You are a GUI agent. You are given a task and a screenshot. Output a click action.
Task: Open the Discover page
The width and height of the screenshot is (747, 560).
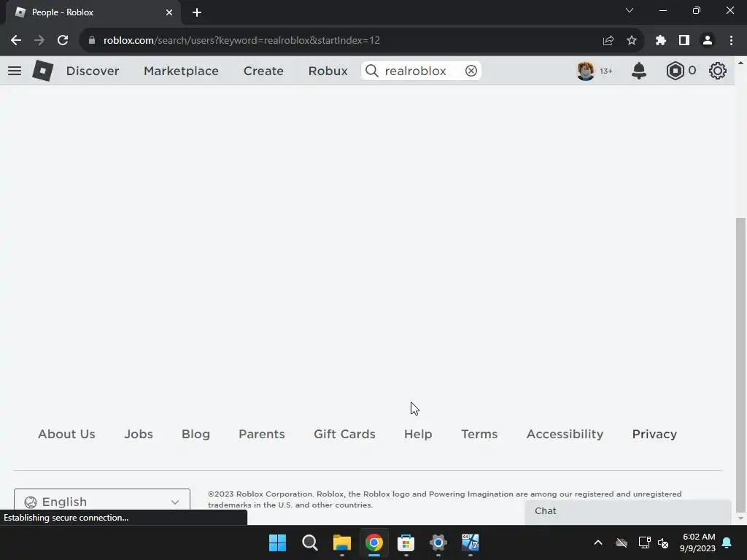(x=93, y=71)
